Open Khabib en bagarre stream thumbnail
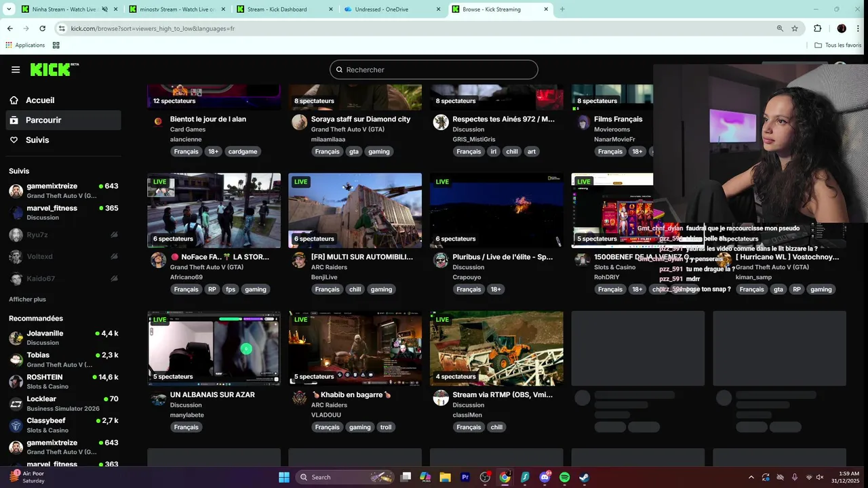Image resolution: width=868 pixels, height=488 pixels. click(355, 348)
